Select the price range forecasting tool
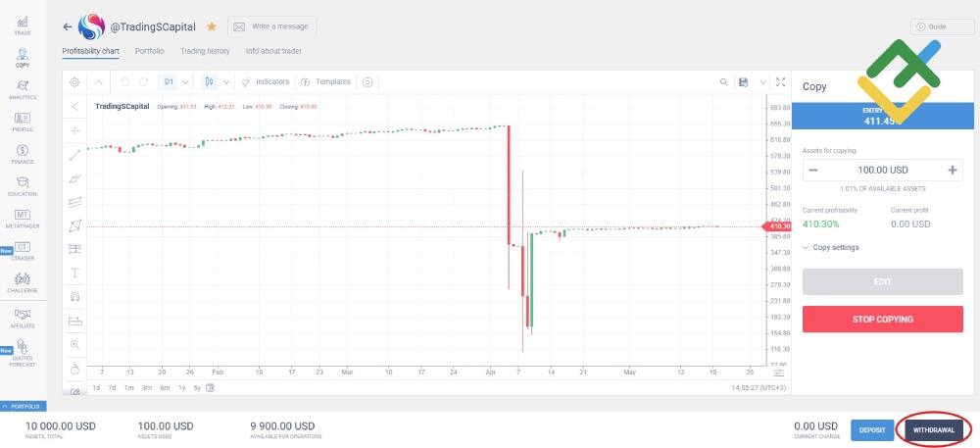Viewport: 980px width, 448px height. pos(75,249)
